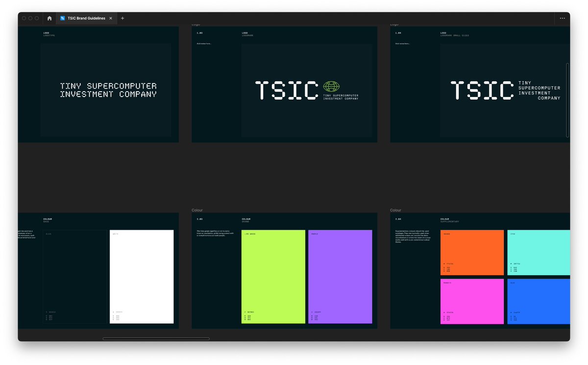
Task: Click the supplementary colours description paragraph
Action: pos(414,236)
